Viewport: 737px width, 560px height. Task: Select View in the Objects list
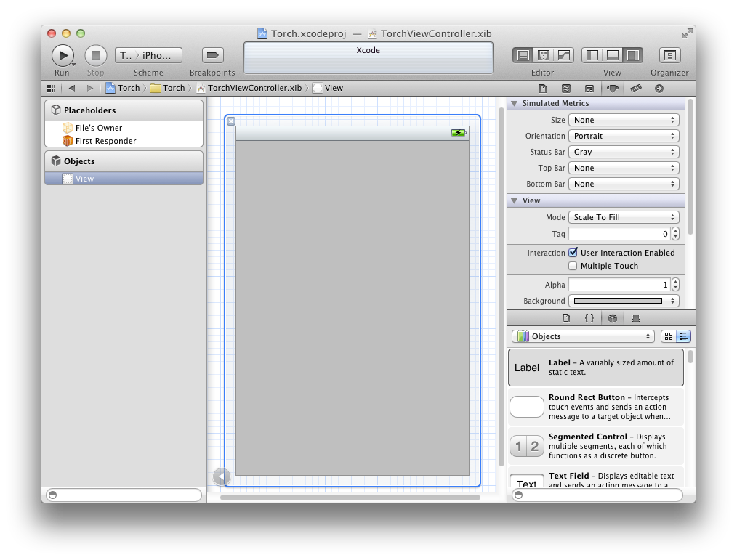coord(82,178)
